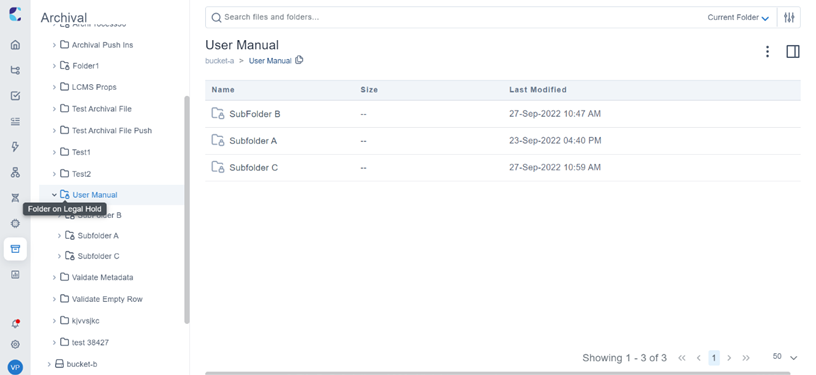Open the 50 page-size dropdown

point(785,357)
